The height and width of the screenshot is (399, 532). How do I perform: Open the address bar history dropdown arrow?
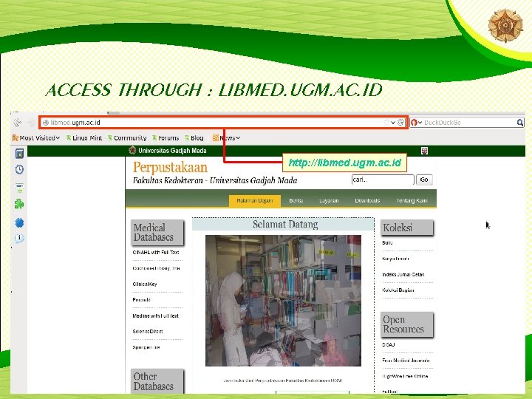click(x=393, y=123)
